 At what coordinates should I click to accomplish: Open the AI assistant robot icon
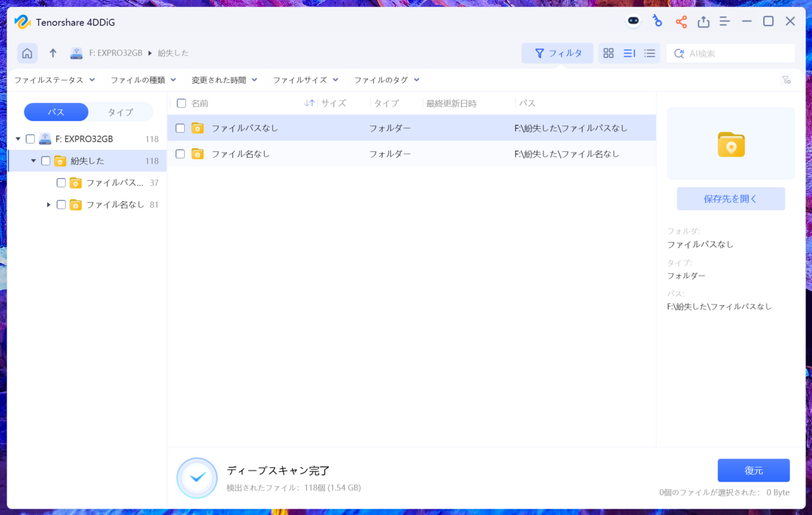click(x=634, y=21)
